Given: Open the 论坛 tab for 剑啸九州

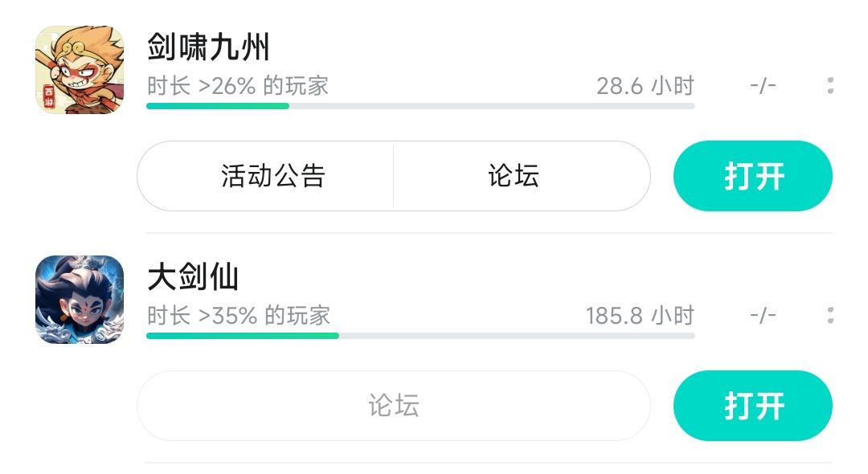Looking at the screenshot, I should tap(514, 176).
